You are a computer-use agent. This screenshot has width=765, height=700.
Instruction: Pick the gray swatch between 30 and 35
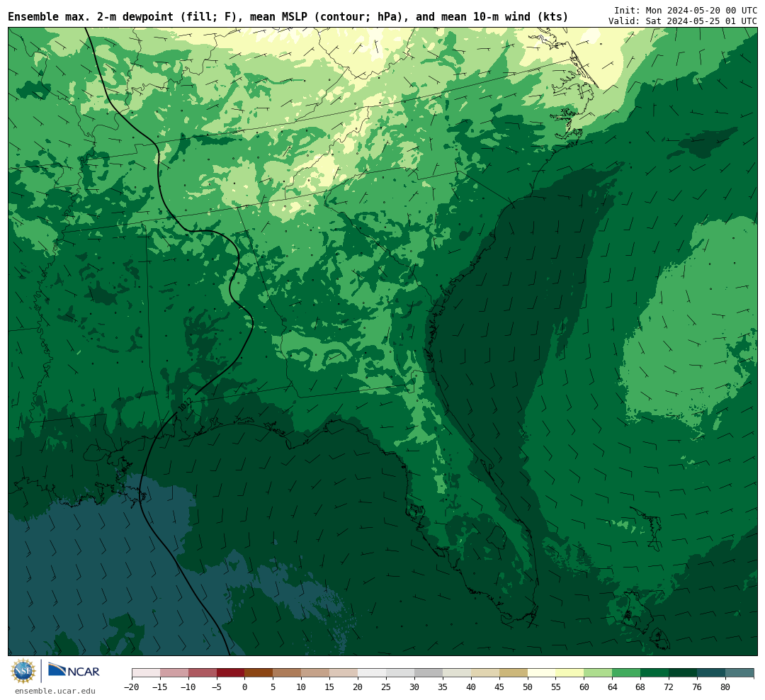tap(429, 672)
